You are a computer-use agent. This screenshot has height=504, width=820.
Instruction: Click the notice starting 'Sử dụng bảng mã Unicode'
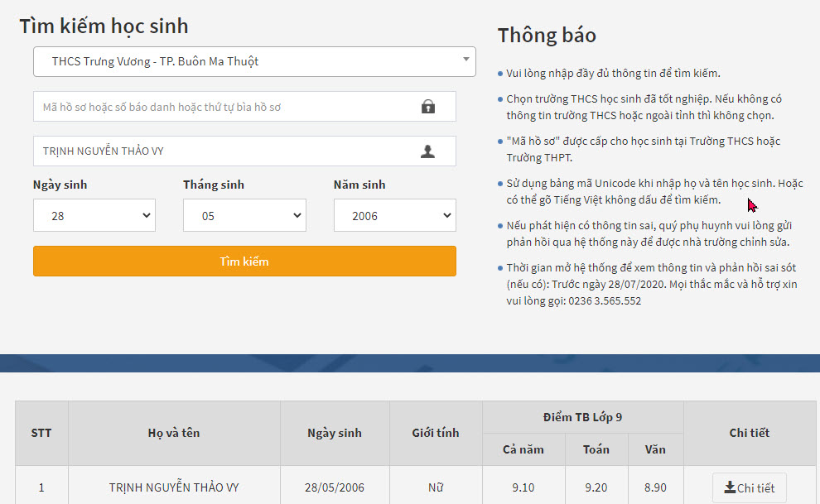(x=654, y=192)
